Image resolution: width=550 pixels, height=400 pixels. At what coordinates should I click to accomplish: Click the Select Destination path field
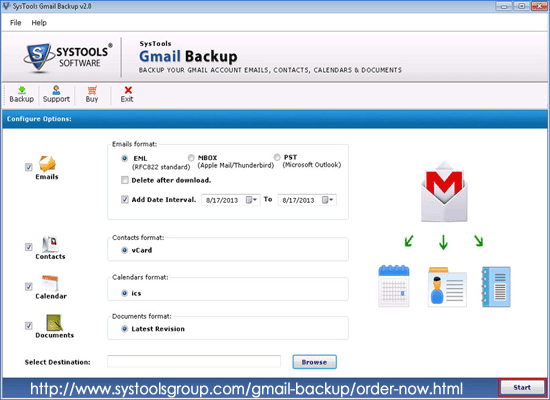[x=194, y=361]
